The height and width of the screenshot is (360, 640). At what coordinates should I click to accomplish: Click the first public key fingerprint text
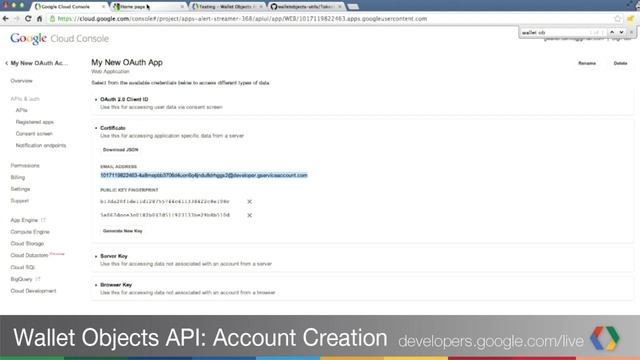pos(165,202)
